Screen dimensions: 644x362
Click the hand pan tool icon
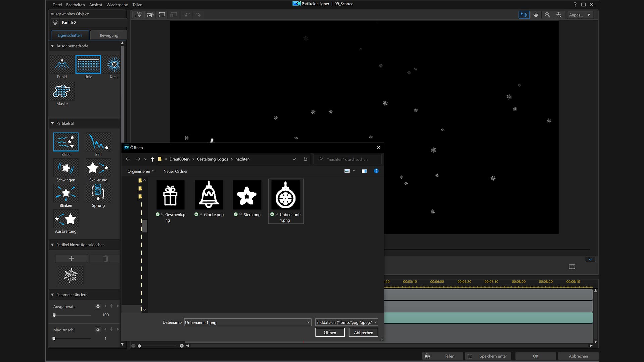(x=536, y=15)
